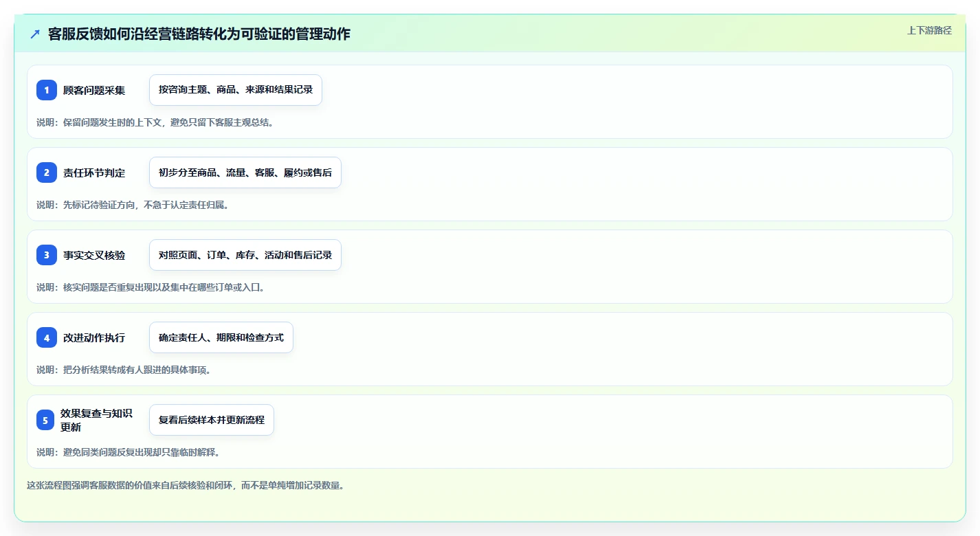Select the 事实交叉核验 step heading
Screen dimensions: 980x536
point(94,255)
